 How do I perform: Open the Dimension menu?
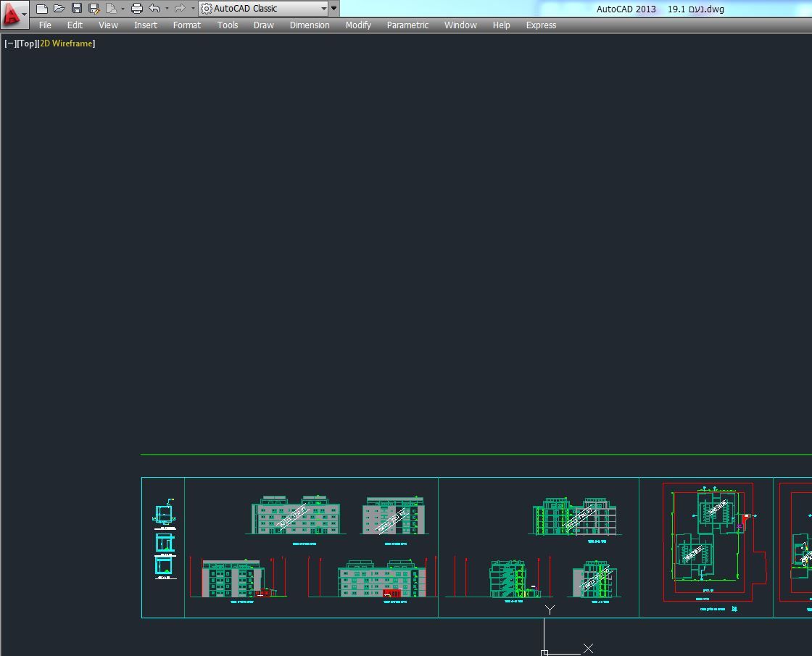(310, 25)
